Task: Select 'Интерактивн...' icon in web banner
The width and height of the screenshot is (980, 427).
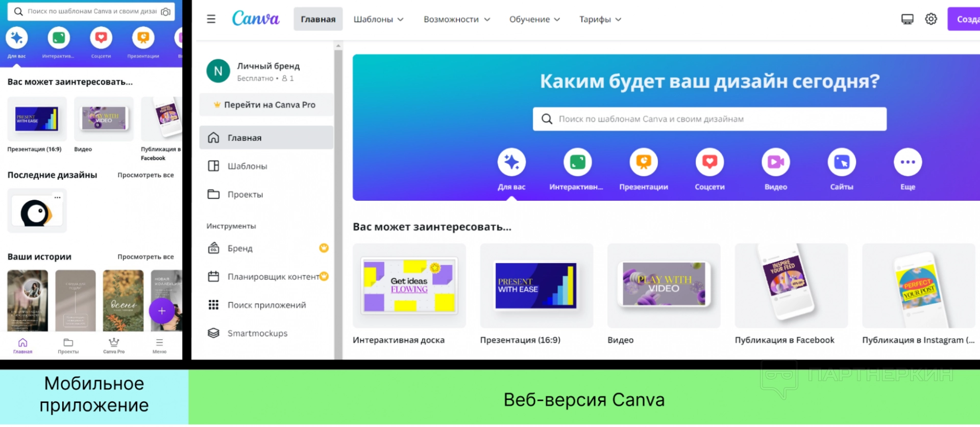Action: click(x=577, y=162)
